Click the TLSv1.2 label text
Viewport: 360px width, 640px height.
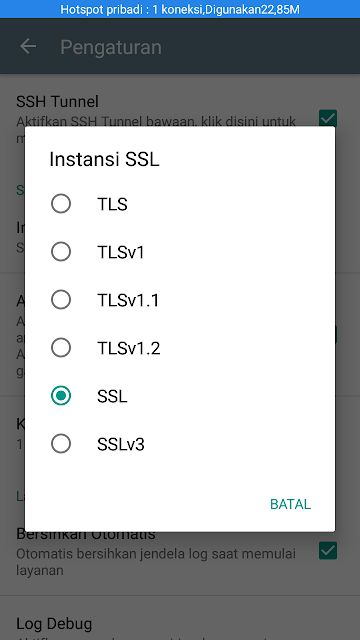click(129, 348)
